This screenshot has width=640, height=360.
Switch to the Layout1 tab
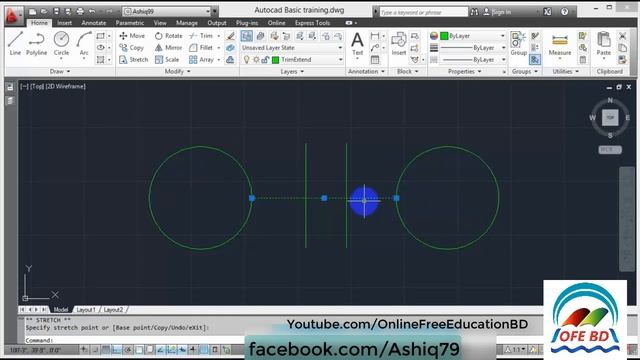(x=86, y=310)
